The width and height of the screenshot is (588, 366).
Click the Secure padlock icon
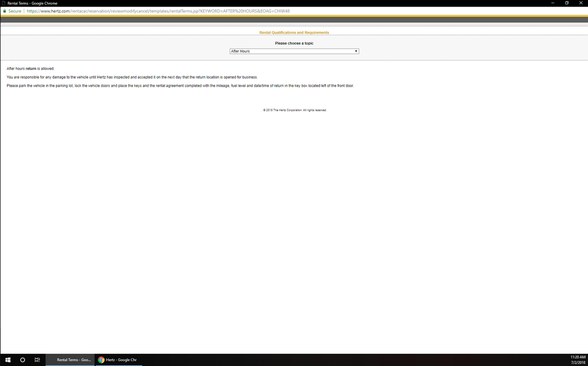4,11
